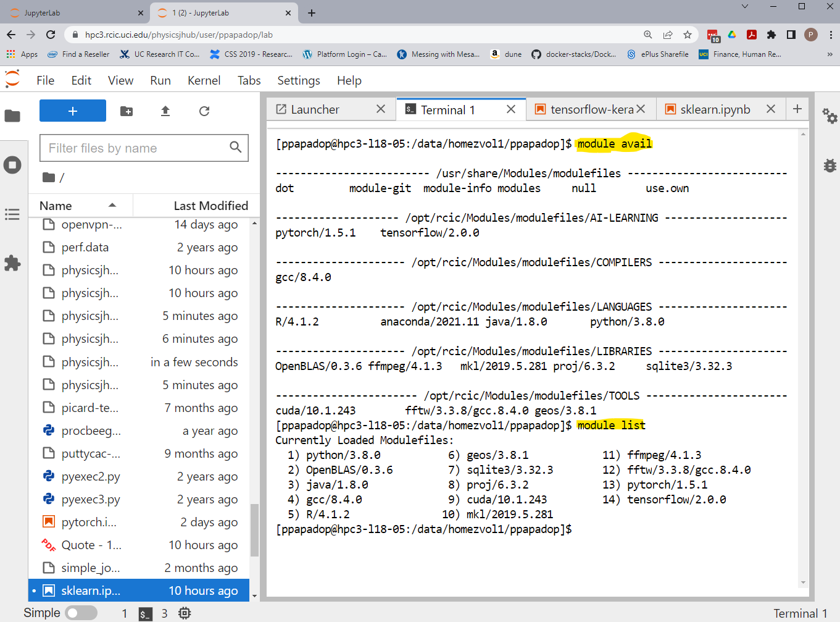Click the browser address bar
The height and width of the screenshot is (622, 840).
point(358,35)
